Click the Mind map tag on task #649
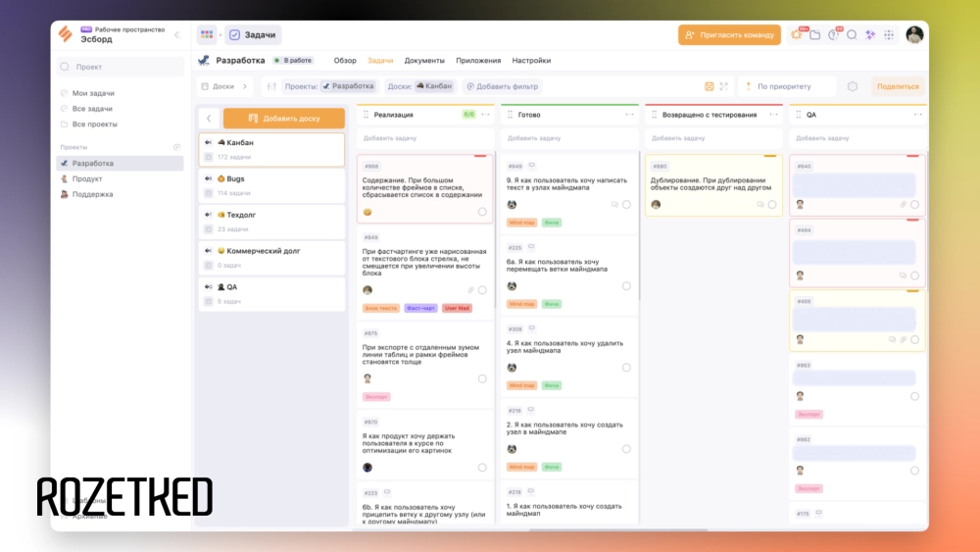This screenshot has width=980, height=552. [521, 223]
